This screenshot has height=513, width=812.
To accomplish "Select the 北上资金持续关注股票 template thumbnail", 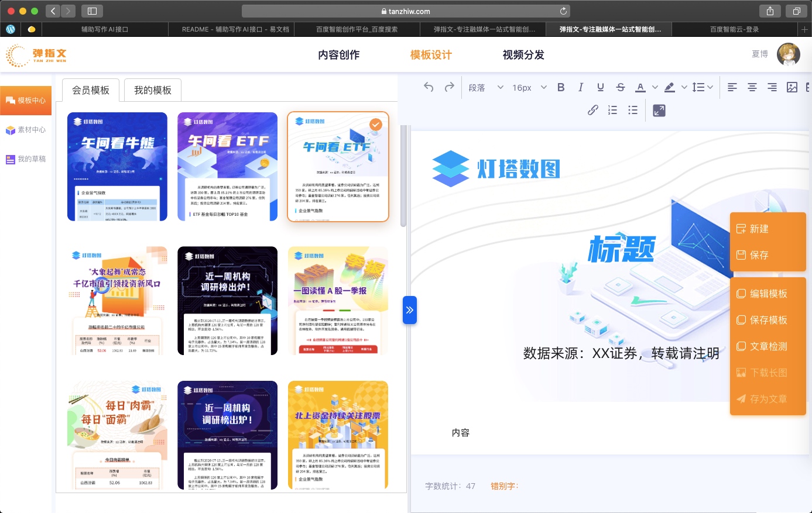I will point(338,435).
